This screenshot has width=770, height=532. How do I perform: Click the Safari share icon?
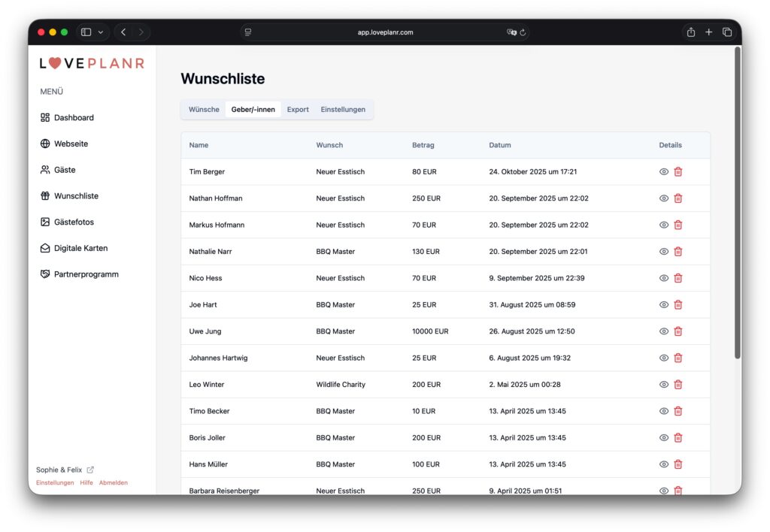pos(690,32)
